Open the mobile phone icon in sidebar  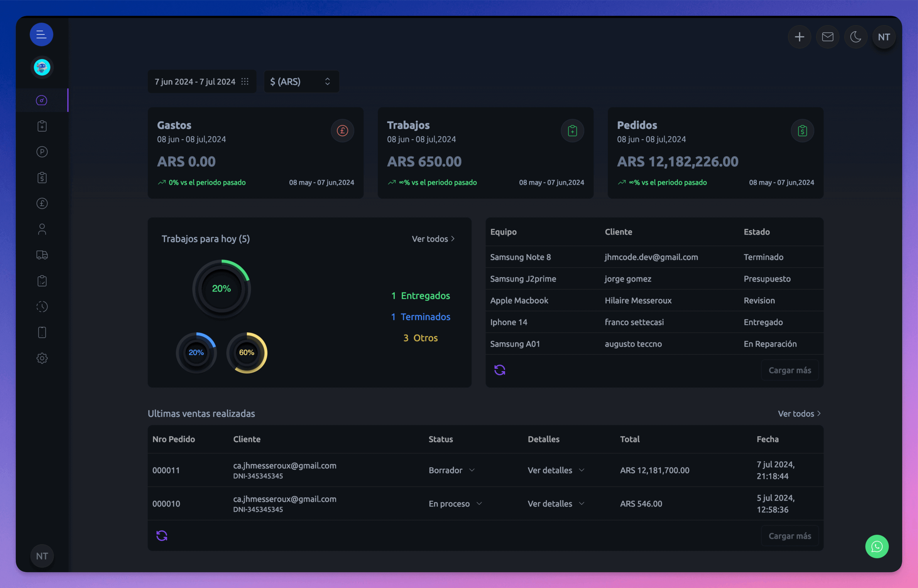point(42,333)
